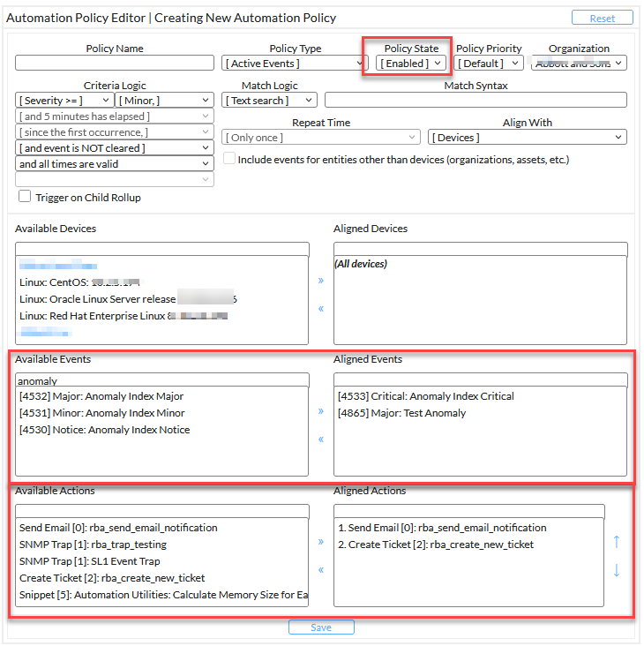
Task: Click the move-left arrow for Aligned Devices
Action: [320, 309]
